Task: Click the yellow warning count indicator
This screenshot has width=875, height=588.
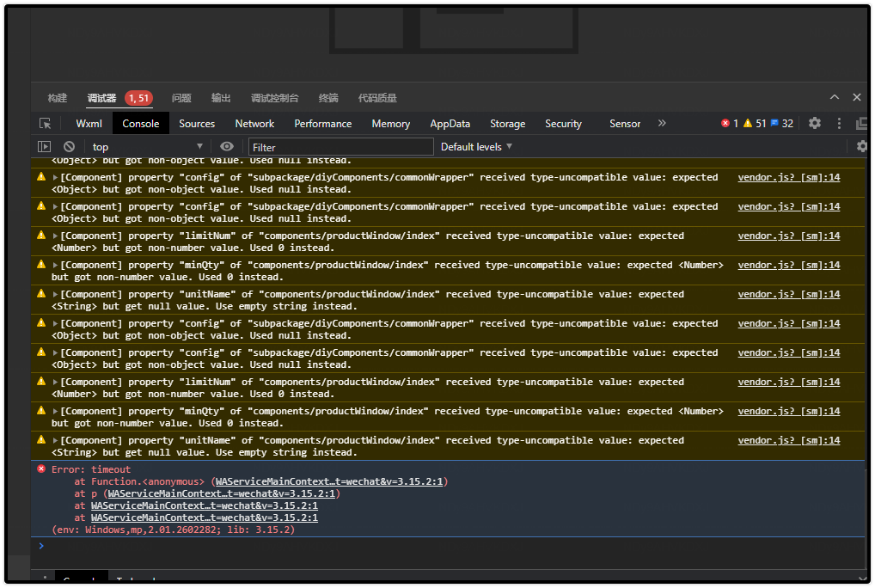Action: 754,124
